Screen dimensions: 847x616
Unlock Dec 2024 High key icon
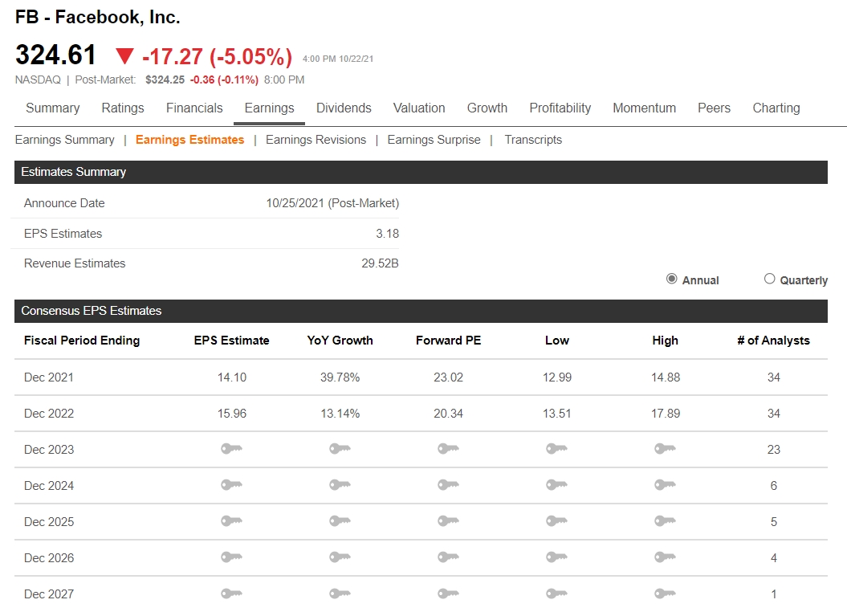tap(666, 485)
